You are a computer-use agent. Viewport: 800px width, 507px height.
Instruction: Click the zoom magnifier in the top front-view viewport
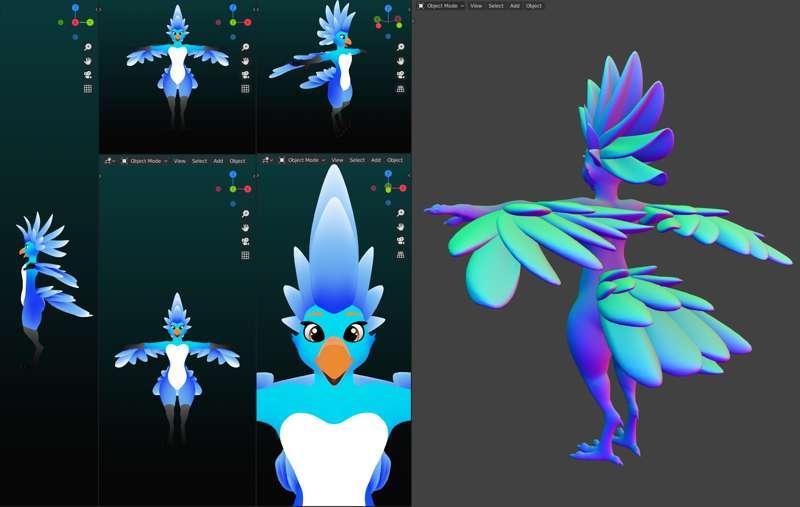coord(245,47)
